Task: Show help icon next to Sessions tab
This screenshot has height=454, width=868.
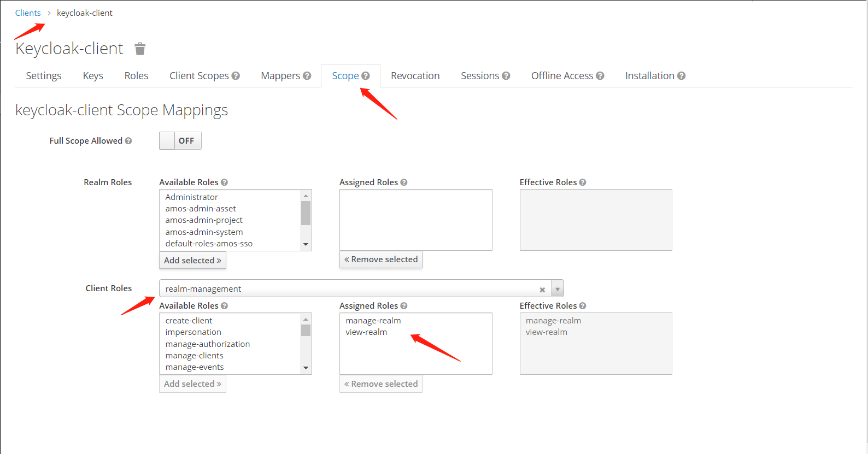Action: [506, 76]
